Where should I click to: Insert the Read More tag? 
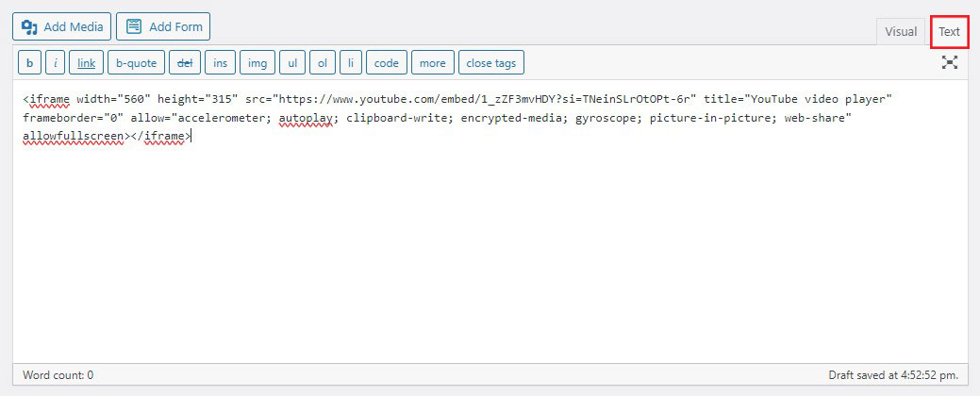(x=433, y=63)
